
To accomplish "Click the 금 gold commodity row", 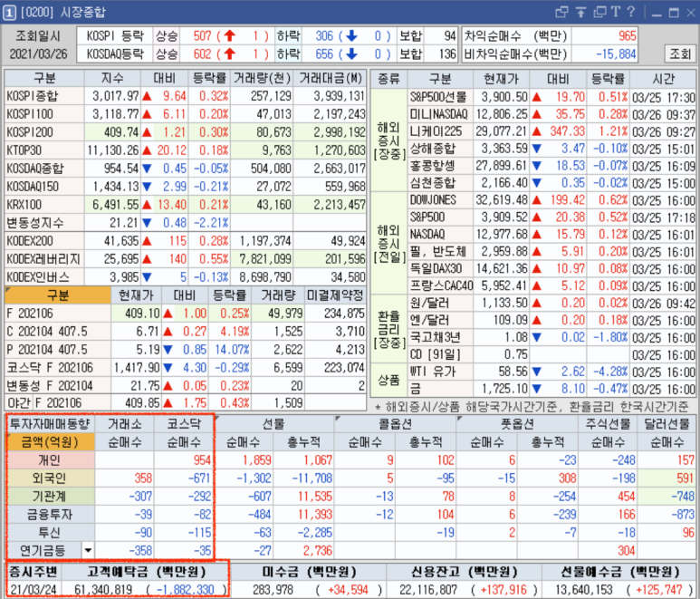I will (552, 389).
